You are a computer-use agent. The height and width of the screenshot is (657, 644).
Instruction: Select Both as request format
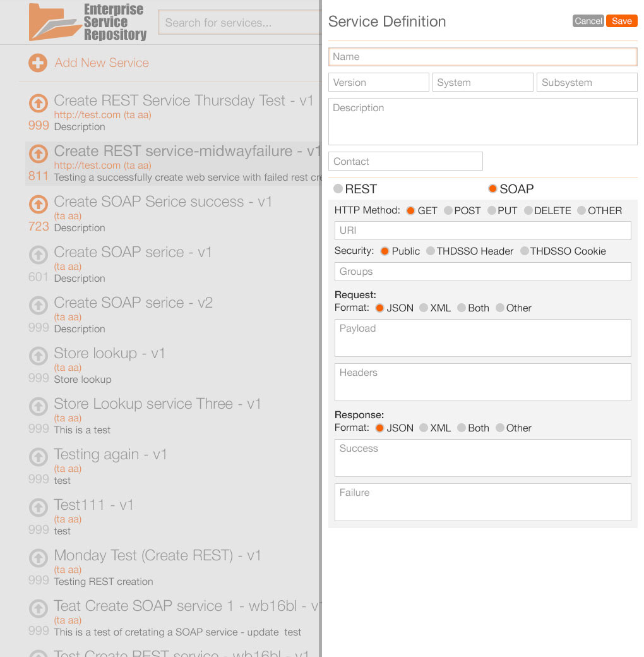tap(462, 308)
